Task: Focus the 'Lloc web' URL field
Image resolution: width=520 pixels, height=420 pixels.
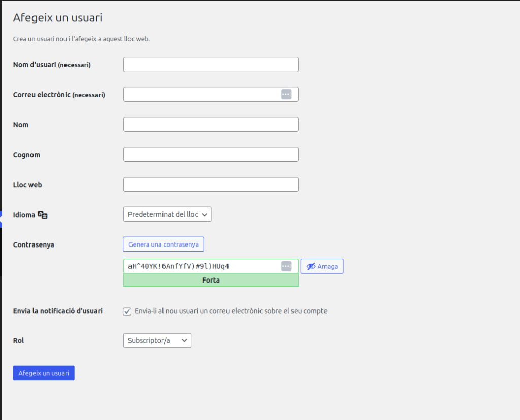Action: point(211,185)
